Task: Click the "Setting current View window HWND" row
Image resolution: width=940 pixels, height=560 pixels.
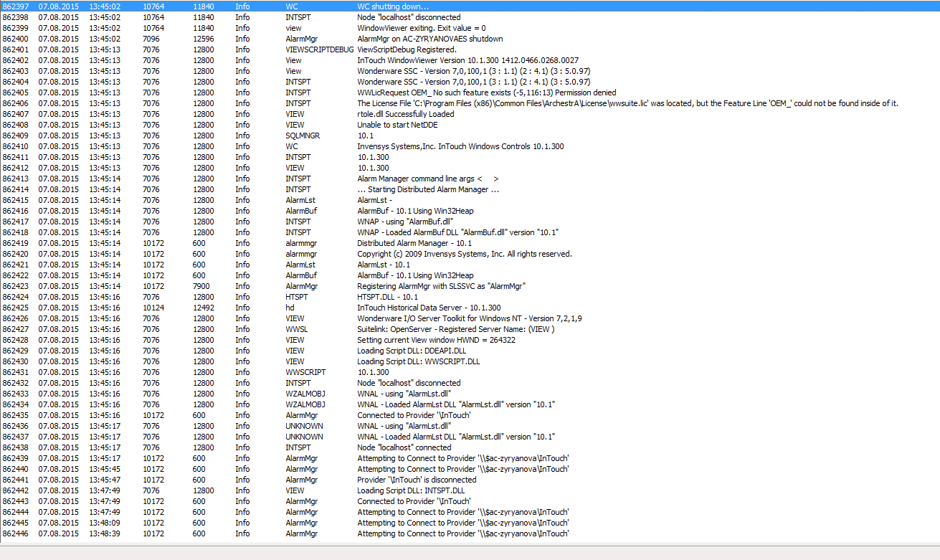Action: pos(436,340)
